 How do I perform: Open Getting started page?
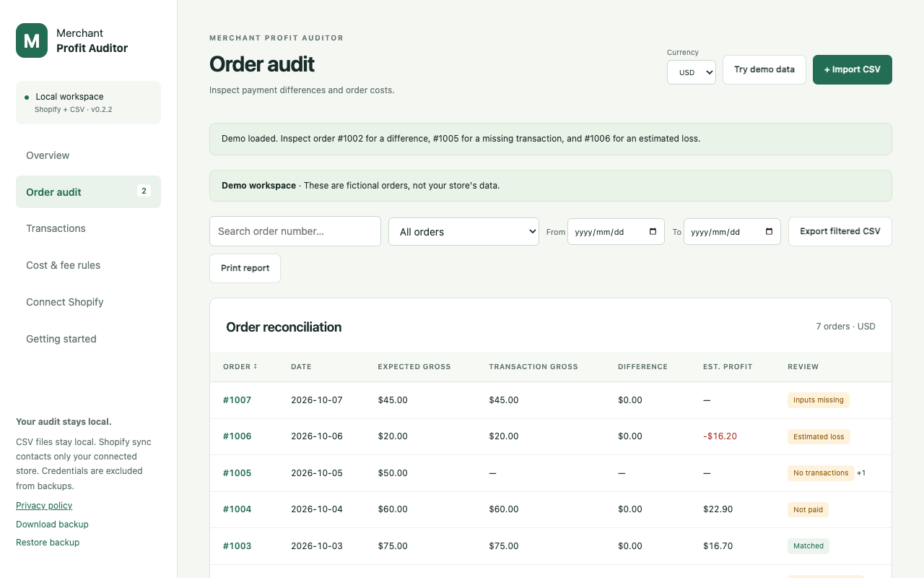point(88,339)
